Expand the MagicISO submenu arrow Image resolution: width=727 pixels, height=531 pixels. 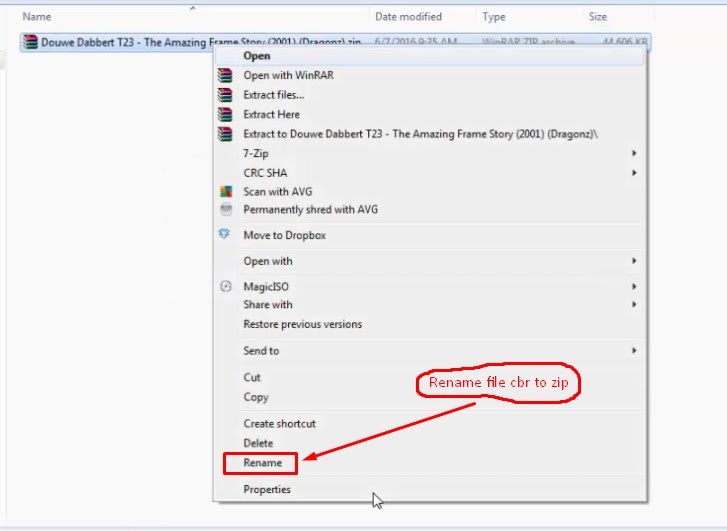pos(634,287)
